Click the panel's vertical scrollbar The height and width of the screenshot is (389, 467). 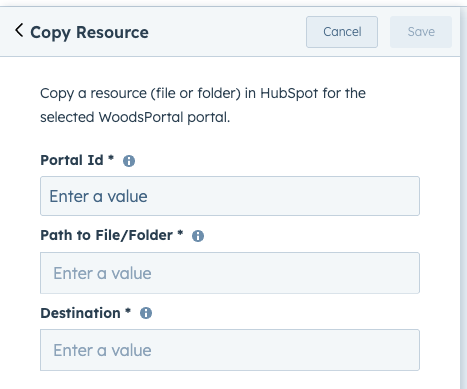coord(464,198)
